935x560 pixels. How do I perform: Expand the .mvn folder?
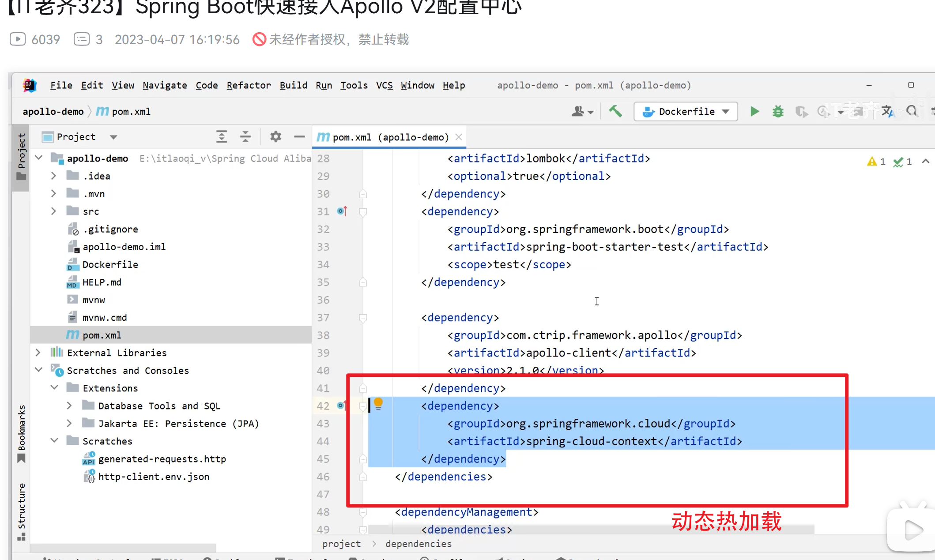coord(54,193)
